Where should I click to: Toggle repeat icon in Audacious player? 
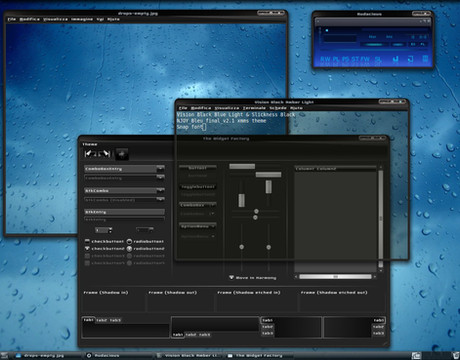410,59
